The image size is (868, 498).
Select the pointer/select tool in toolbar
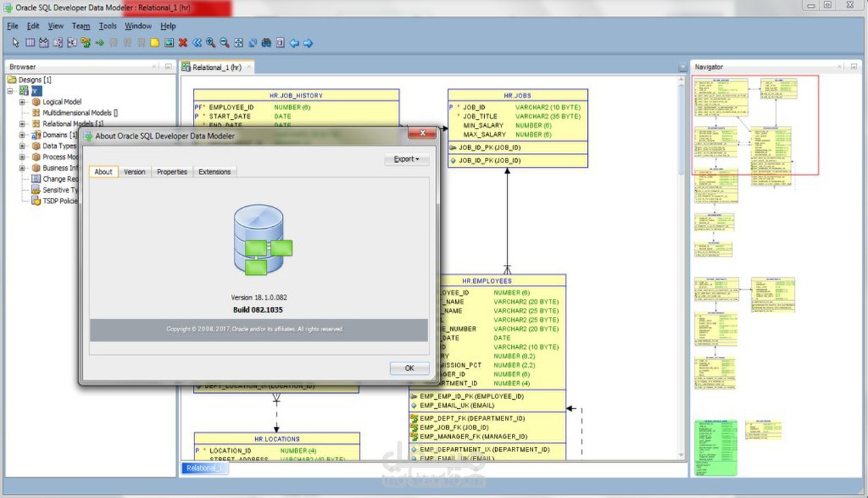pyautogui.click(x=15, y=42)
